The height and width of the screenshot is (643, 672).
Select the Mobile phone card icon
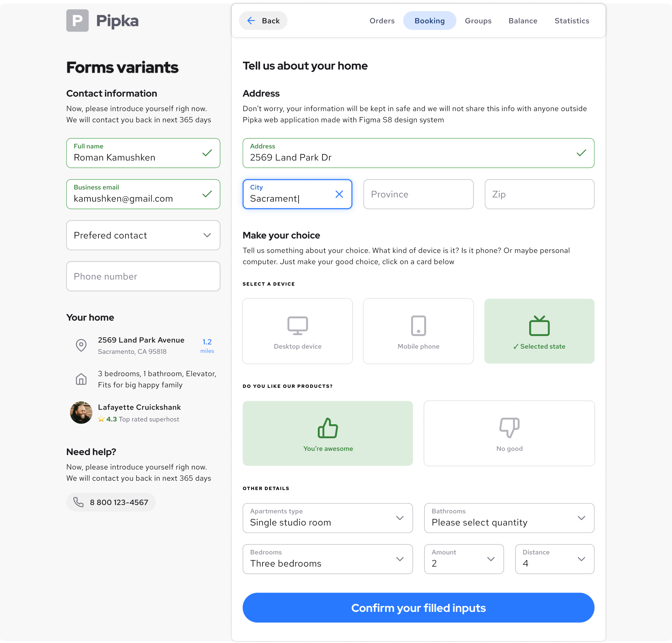coord(418,325)
